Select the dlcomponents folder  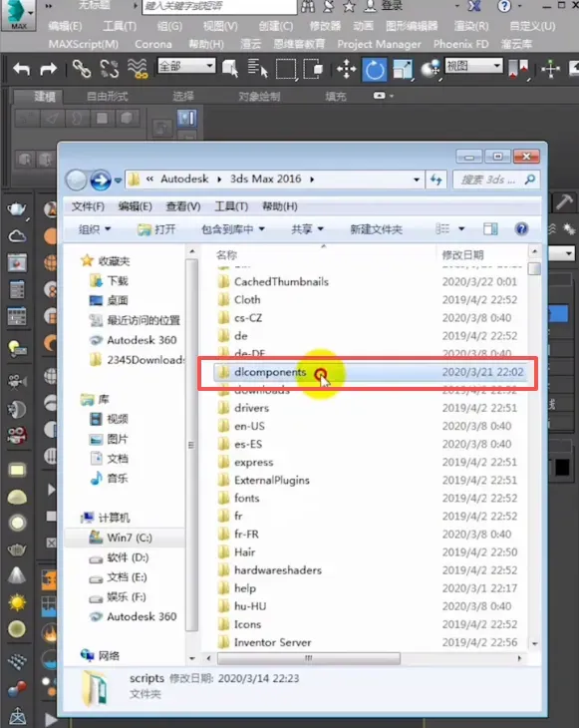(x=370, y=372)
